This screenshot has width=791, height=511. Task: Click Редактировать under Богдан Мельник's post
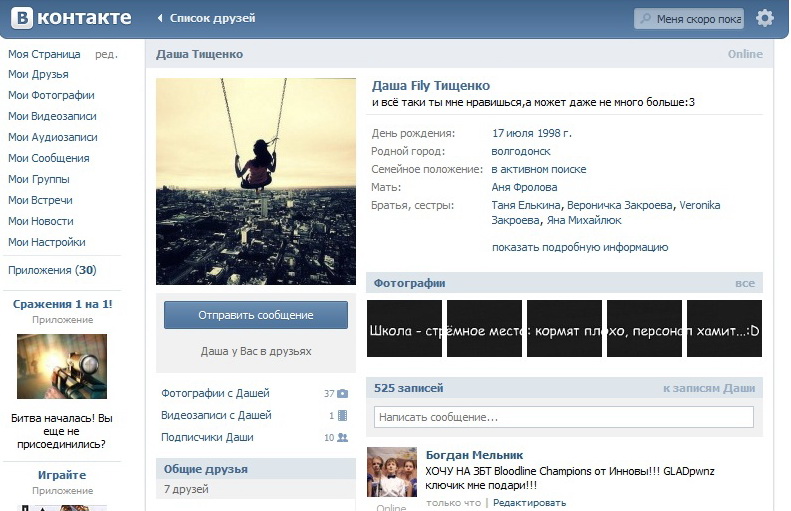529,503
